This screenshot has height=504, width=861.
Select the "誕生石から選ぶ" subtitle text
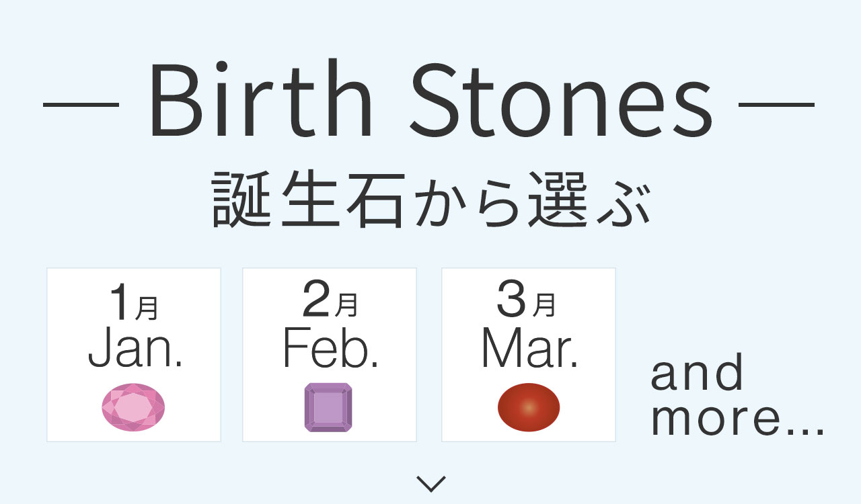click(430, 200)
